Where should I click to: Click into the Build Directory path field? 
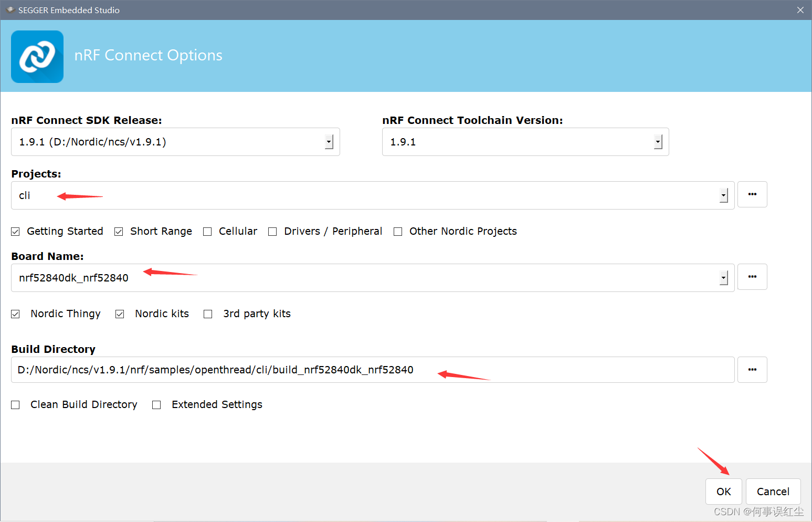point(373,370)
